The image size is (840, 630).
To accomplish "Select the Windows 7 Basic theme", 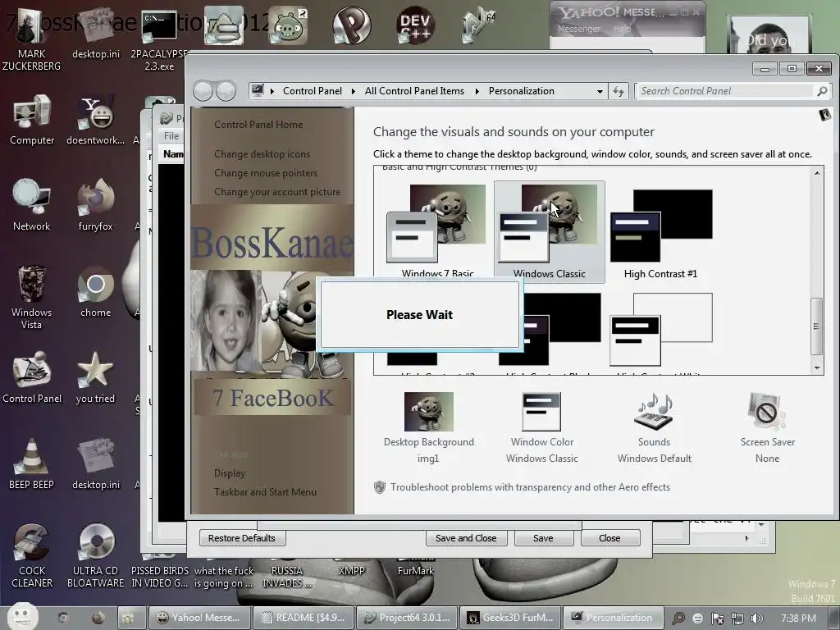I will (x=437, y=231).
